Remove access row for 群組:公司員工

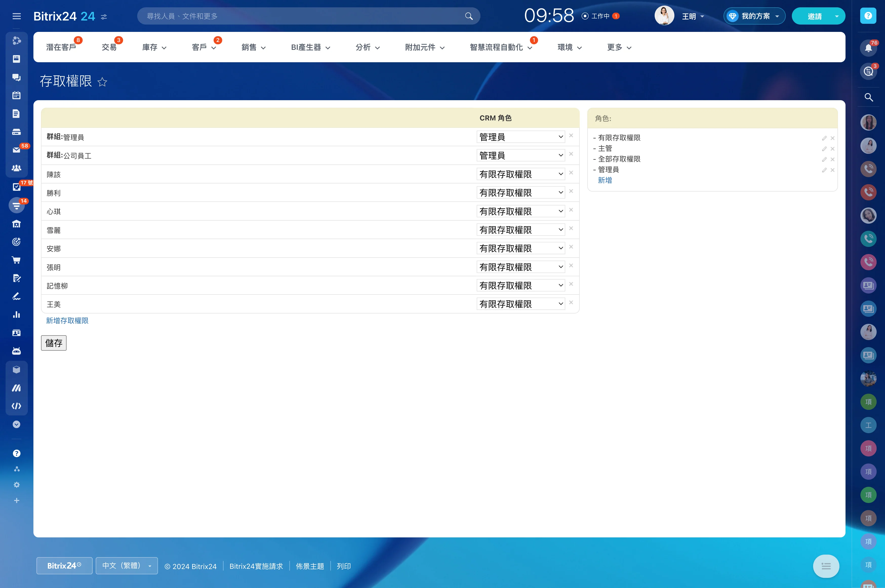coord(571,154)
